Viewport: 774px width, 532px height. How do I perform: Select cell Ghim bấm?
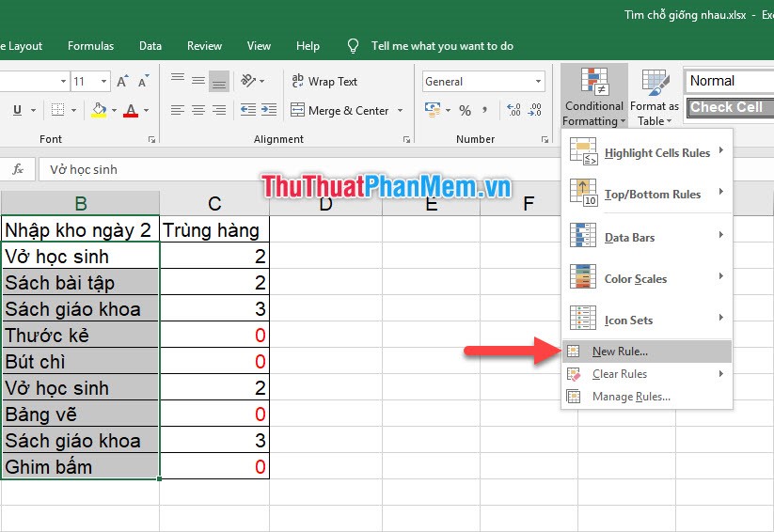(81, 466)
